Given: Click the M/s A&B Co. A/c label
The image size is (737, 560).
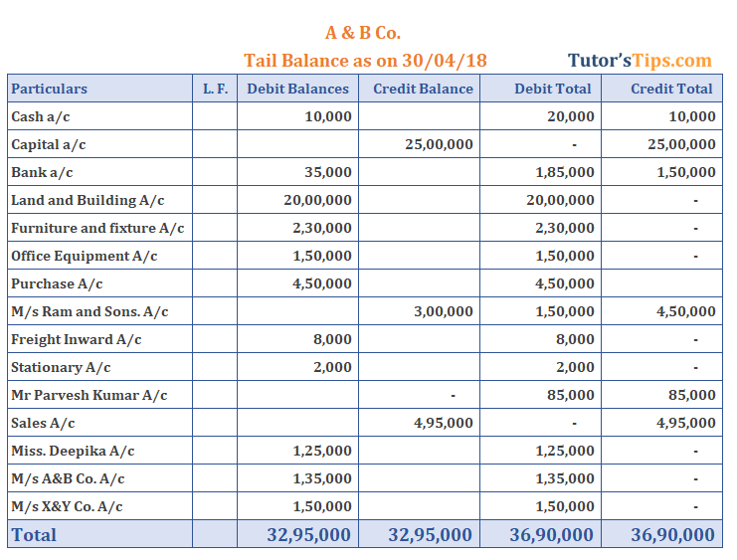Looking at the screenshot, I should pyautogui.click(x=68, y=478).
